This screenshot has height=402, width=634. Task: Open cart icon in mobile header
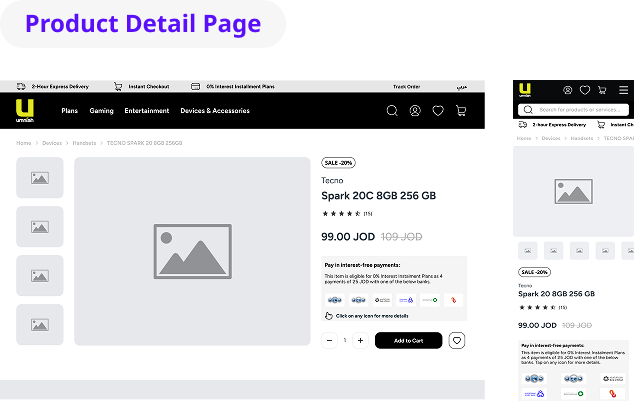[602, 90]
